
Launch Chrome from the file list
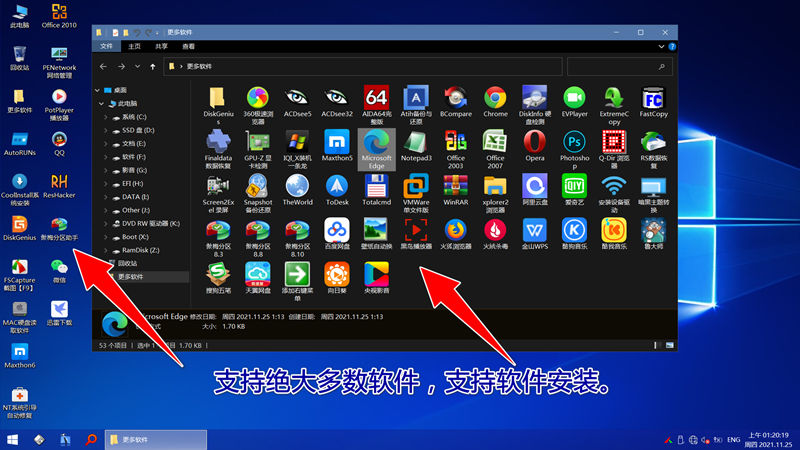coord(495,102)
